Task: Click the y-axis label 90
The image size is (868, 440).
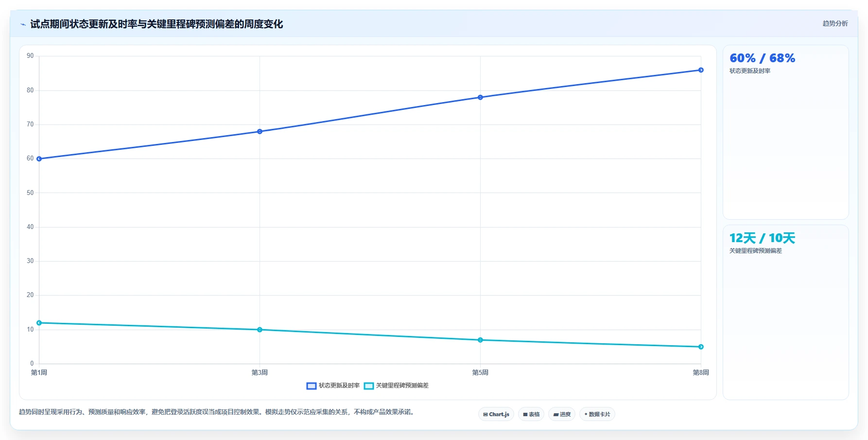Action: pos(30,56)
